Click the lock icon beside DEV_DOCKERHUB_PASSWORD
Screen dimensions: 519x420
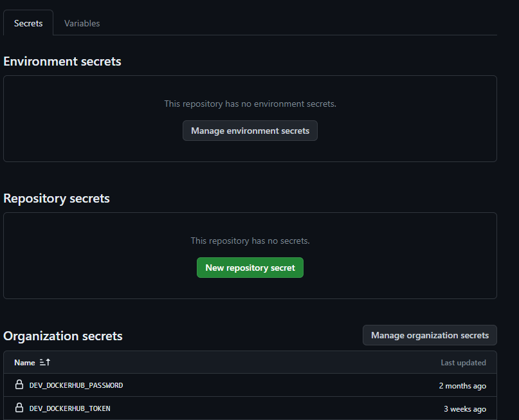point(19,385)
